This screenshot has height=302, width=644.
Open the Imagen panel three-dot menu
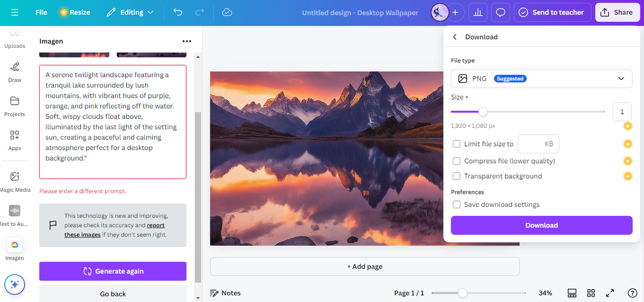[x=187, y=41]
